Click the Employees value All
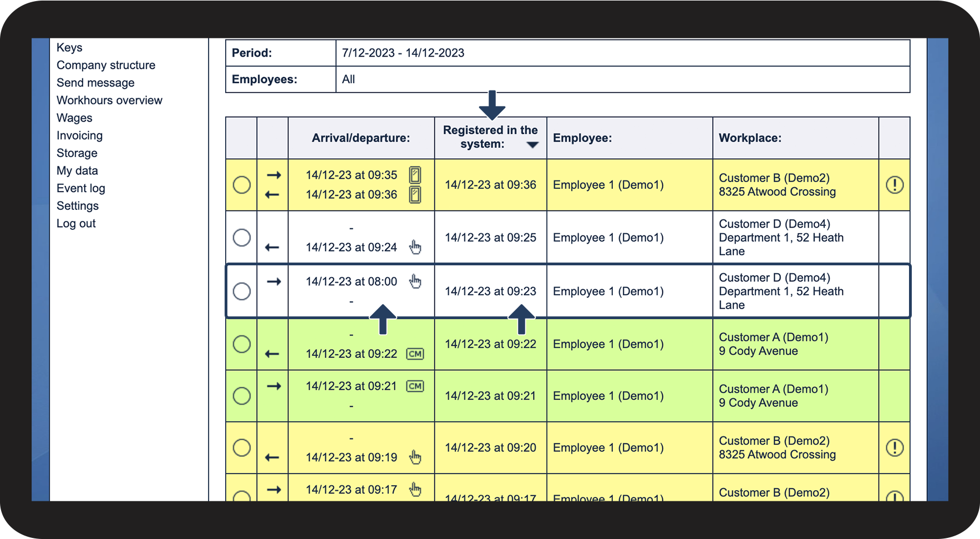Screen dimensions: 980x539 (348, 79)
